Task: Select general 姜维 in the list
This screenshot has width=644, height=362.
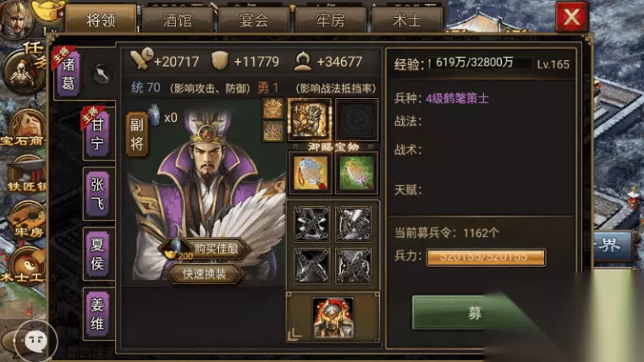Action: pyautogui.click(x=97, y=314)
